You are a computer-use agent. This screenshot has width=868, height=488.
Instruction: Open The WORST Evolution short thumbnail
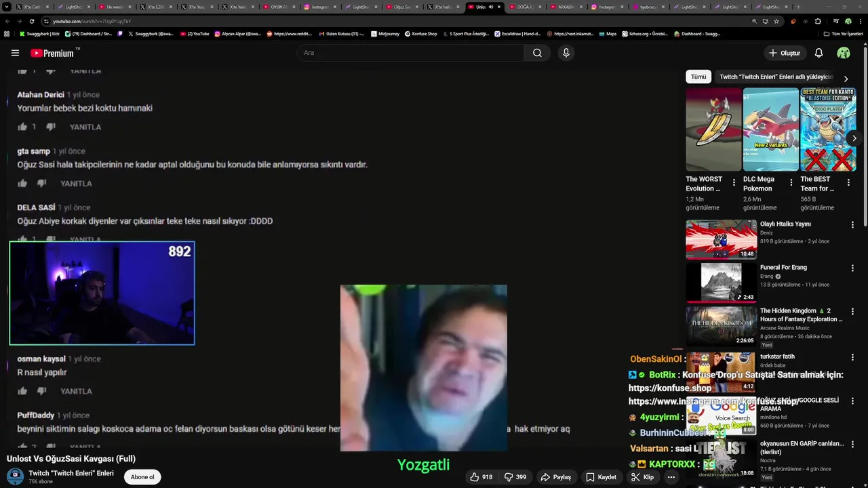pos(713,129)
